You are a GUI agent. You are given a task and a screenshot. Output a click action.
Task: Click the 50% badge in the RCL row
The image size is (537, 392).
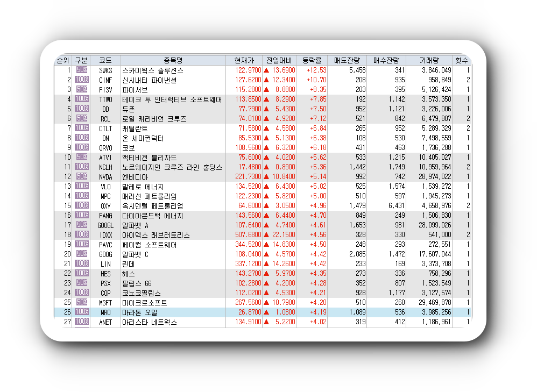click(82, 118)
